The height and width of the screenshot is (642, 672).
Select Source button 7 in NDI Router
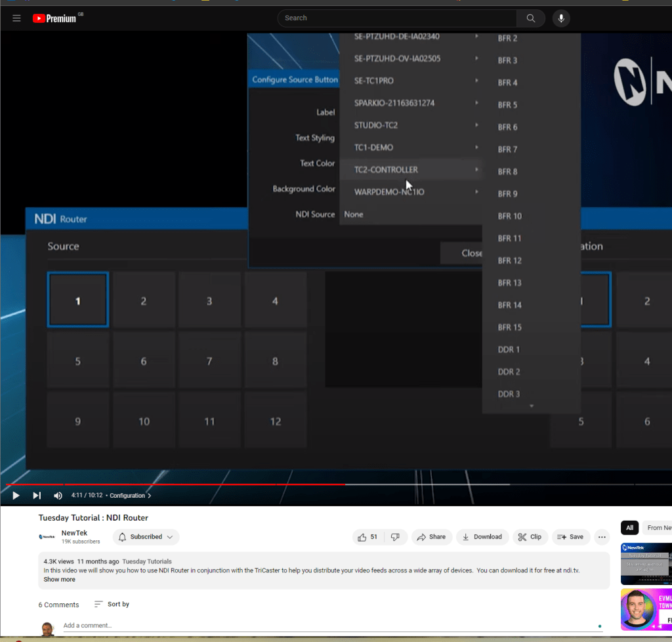tap(209, 361)
